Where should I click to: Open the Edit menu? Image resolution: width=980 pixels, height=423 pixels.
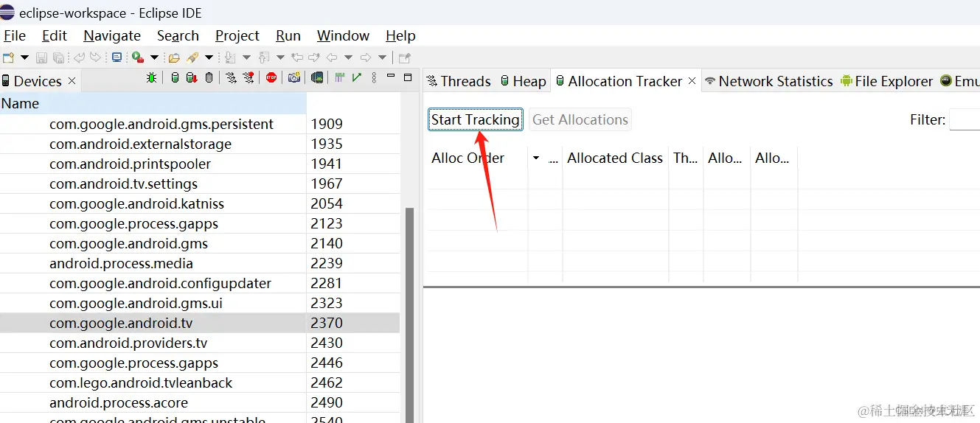[x=55, y=35]
